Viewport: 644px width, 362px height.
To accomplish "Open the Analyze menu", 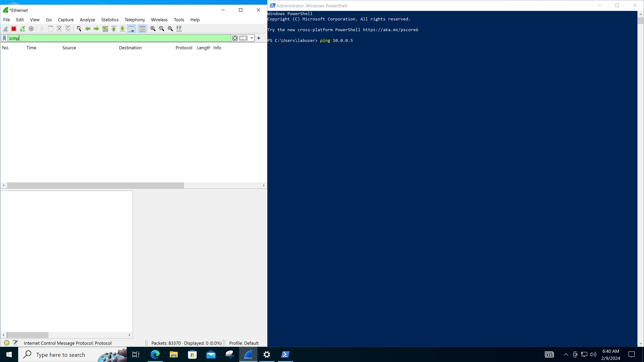I will point(88,20).
